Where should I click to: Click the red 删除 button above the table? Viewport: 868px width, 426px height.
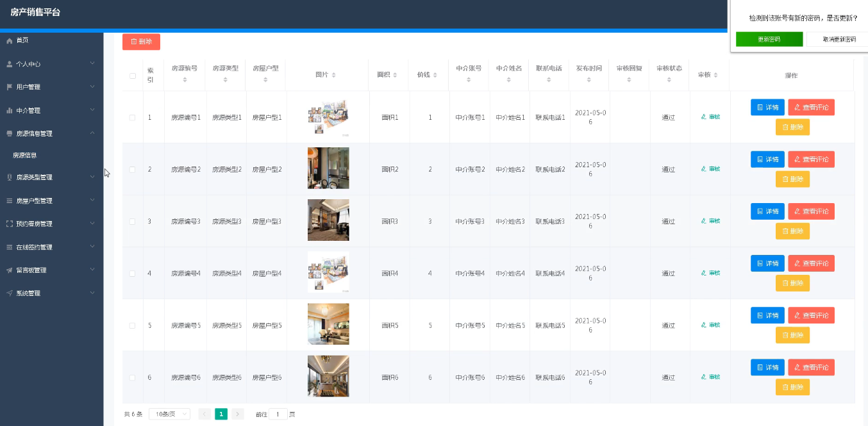[x=141, y=42]
